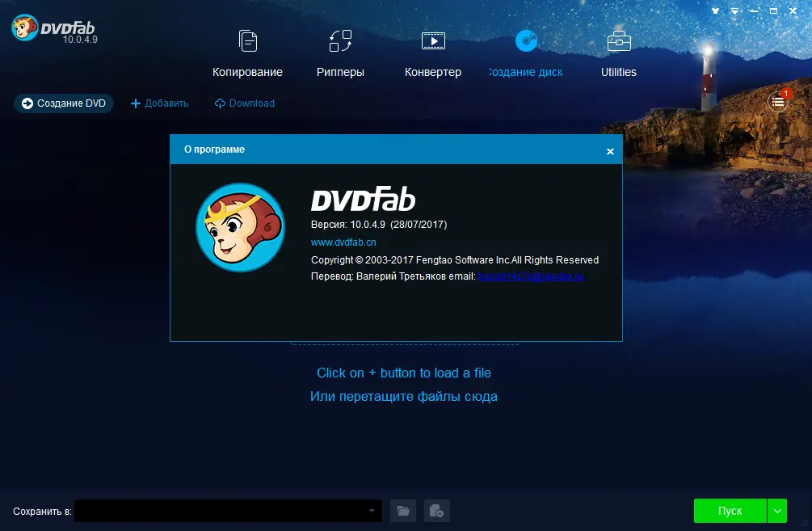Viewport: 812px width, 531px height.
Task: Click the change skin icon in titlebar
Action: point(715,11)
